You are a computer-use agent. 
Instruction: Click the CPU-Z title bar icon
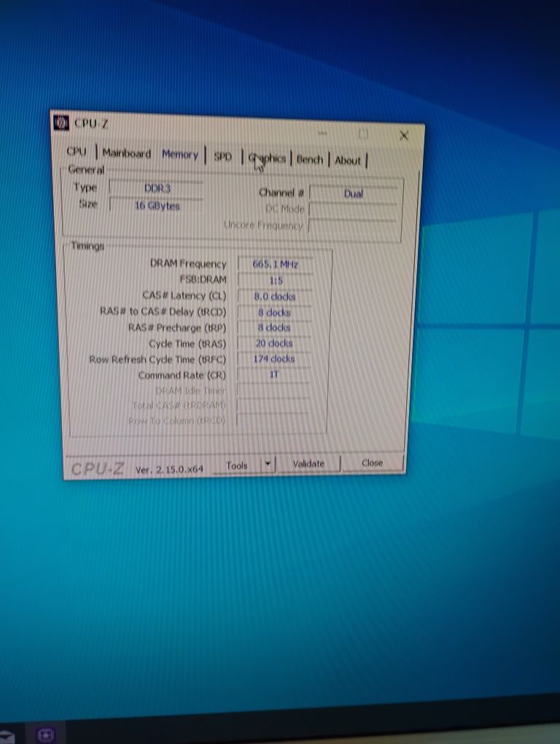(x=61, y=123)
